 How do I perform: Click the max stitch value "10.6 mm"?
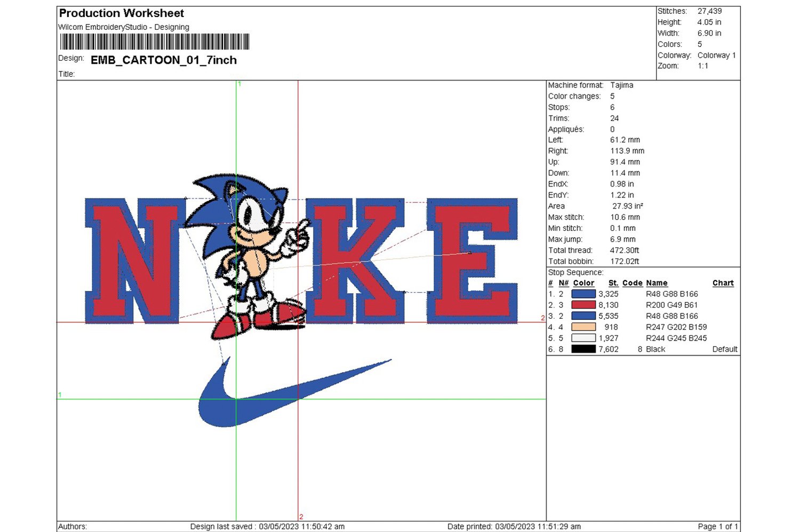[x=625, y=217]
